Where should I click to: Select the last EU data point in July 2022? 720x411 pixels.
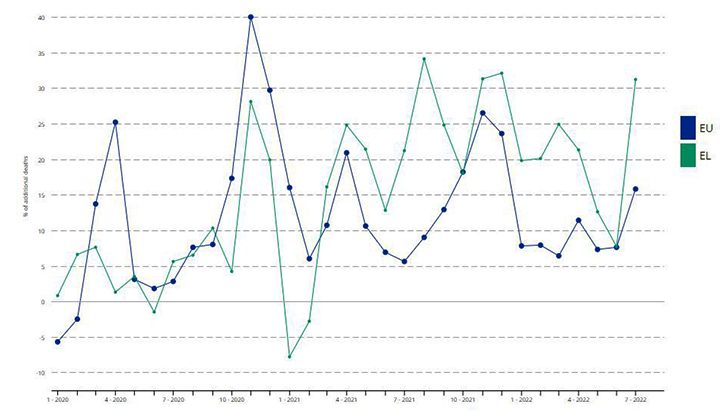pos(636,189)
